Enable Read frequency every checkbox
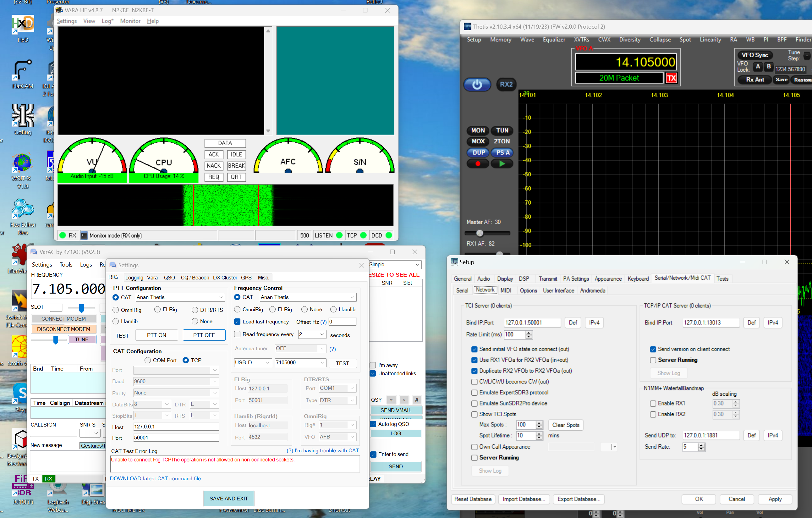Viewport: 812px width, 518px height. click(x=237, y=334)
